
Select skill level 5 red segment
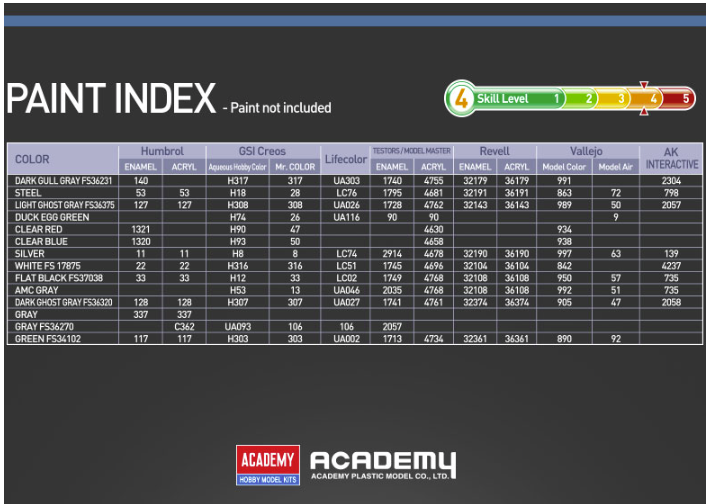[x=677, y=99]
